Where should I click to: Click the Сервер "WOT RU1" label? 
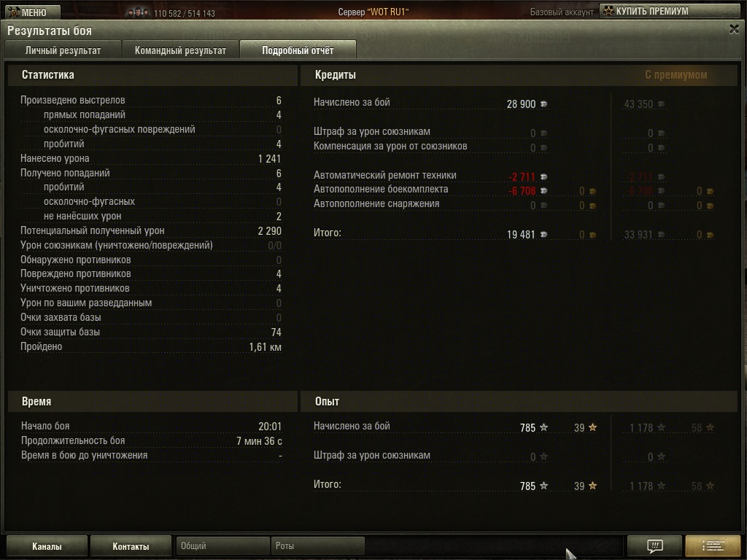pyautogui.click(x=373, y=12)
